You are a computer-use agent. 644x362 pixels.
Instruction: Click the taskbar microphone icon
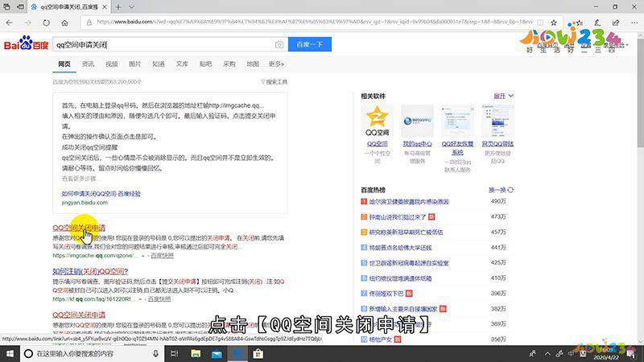point(155,353)
